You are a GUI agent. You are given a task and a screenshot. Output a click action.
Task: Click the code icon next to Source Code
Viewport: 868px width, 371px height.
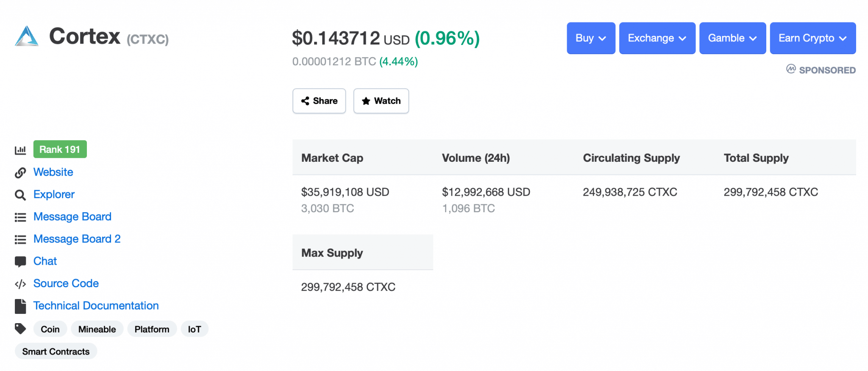(20, 284)
